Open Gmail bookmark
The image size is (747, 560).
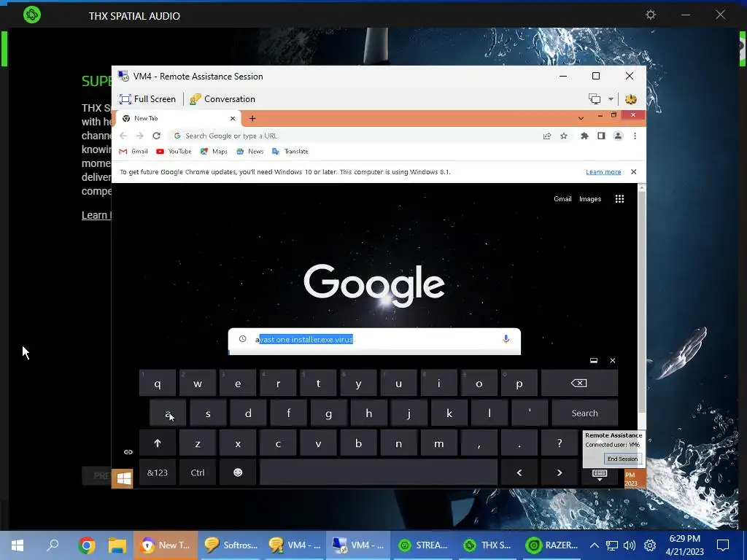coord(133,152)
